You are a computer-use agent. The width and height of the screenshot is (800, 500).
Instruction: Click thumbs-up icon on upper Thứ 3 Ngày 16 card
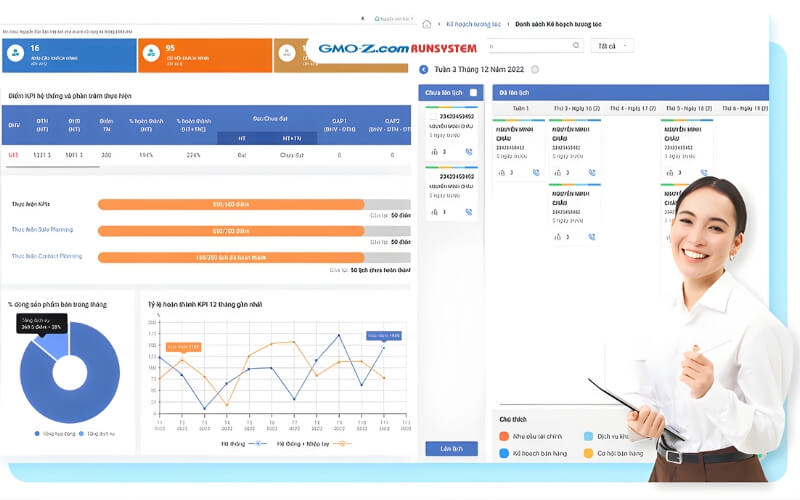558,172
